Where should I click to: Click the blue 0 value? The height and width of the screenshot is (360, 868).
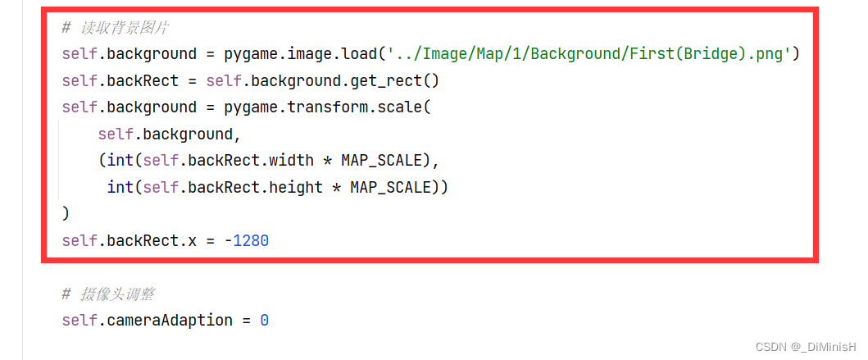tap(264, 321)
